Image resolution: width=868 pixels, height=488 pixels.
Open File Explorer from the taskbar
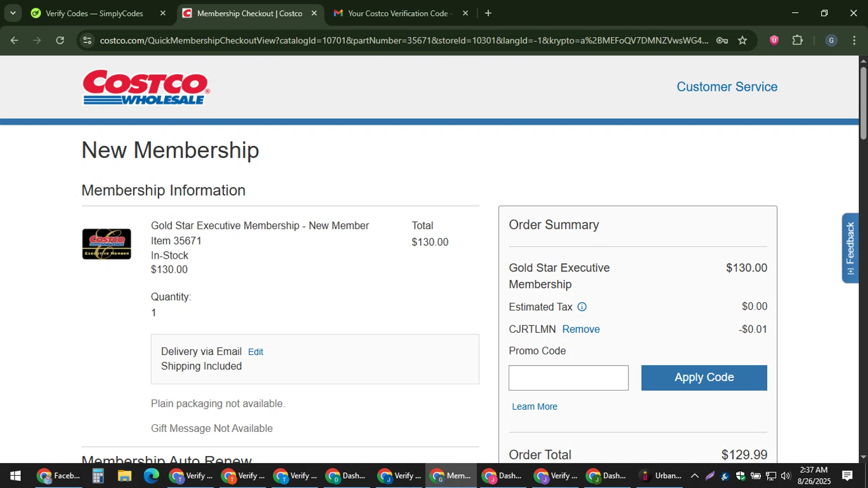point(124,476)
